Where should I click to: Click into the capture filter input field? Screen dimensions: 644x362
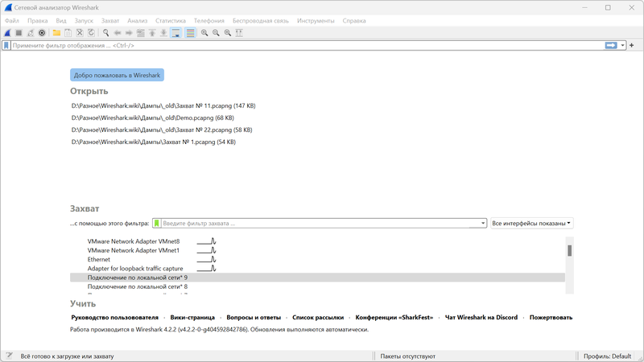pyautogui.click(x=320, y=224)
